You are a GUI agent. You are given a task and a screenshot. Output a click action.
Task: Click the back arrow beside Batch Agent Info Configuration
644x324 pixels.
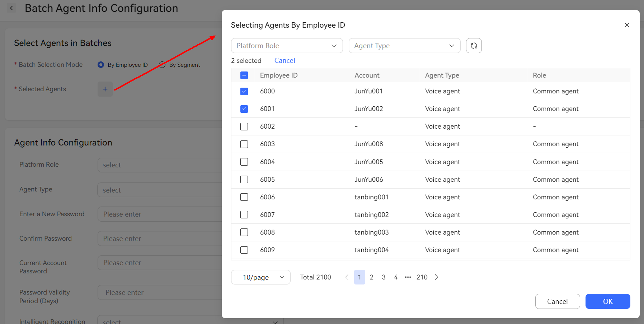[x=11, y=8]
